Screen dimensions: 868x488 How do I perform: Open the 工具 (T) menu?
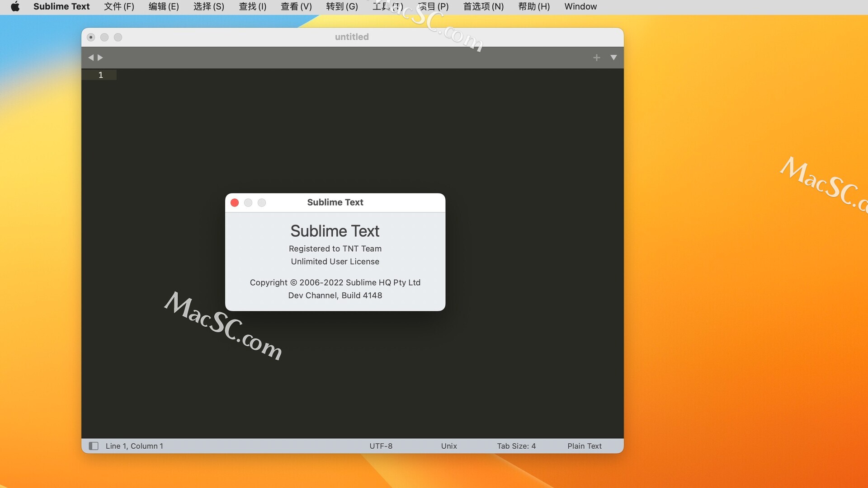[387, 6]
